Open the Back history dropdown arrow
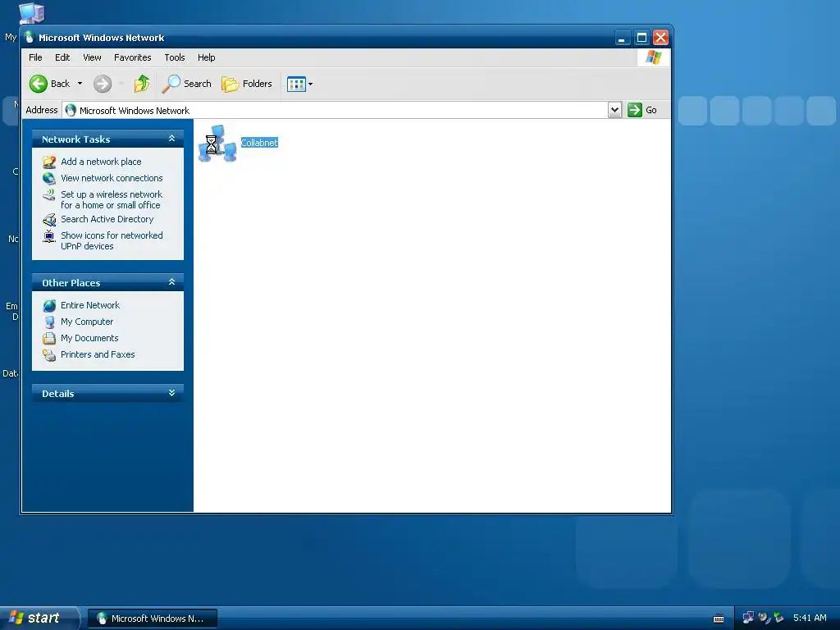 coord(80,84)
